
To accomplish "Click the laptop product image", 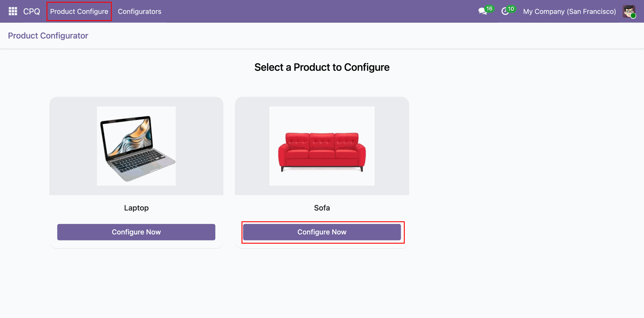I will point(136,146).
